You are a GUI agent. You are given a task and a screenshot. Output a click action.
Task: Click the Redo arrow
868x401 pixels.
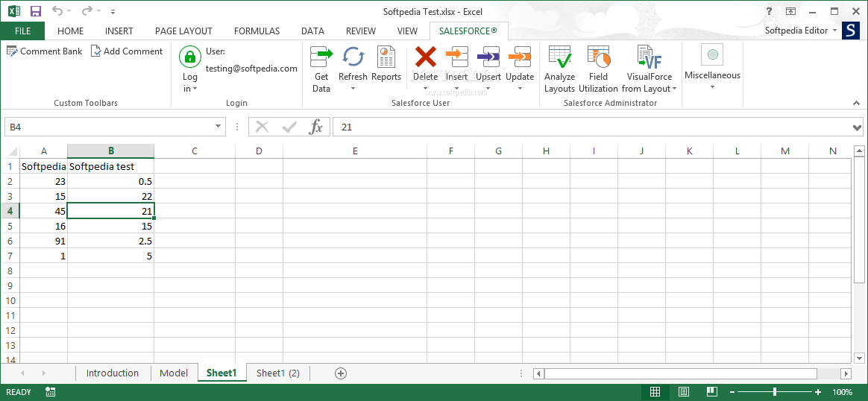coord(87,11)
